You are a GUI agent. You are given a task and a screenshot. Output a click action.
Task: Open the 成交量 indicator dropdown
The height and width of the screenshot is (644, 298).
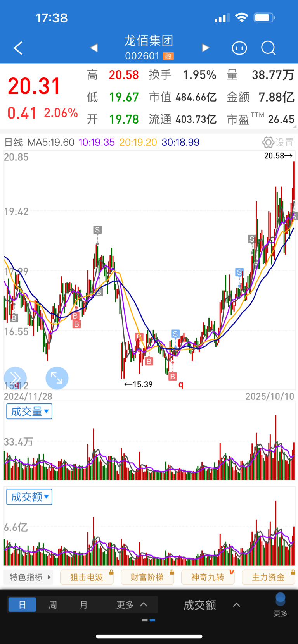[x=29, y=412]
